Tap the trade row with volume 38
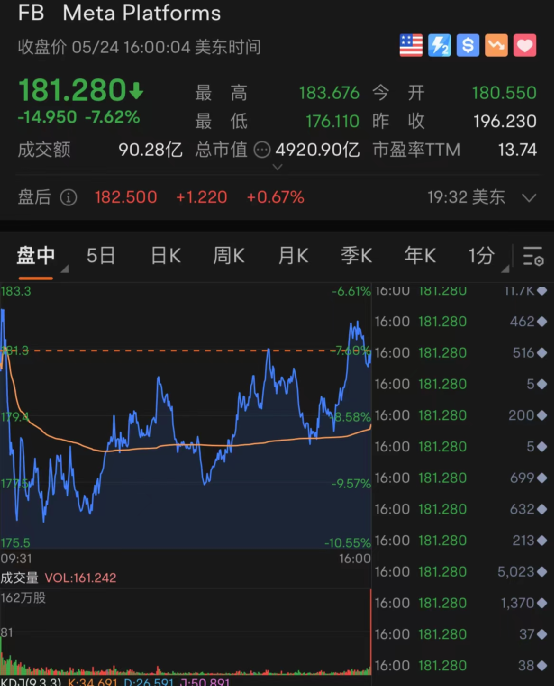The width and height of the screenshot is (554, 686). (462, 666)
